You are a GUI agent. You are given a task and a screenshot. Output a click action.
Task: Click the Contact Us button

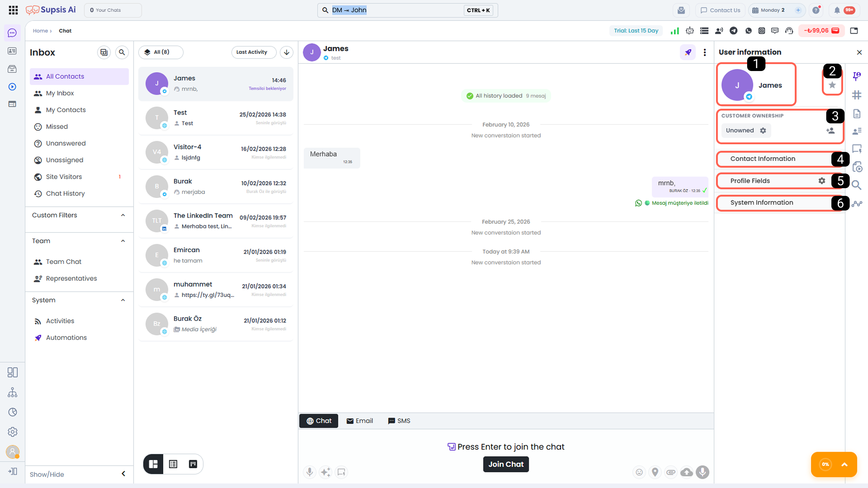(720, 10)
